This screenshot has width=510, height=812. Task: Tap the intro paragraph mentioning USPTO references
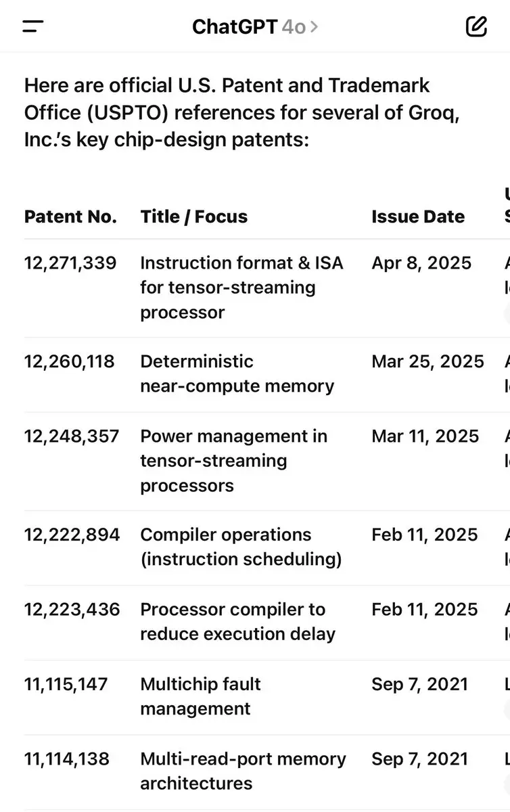click(x=242, y=112)
